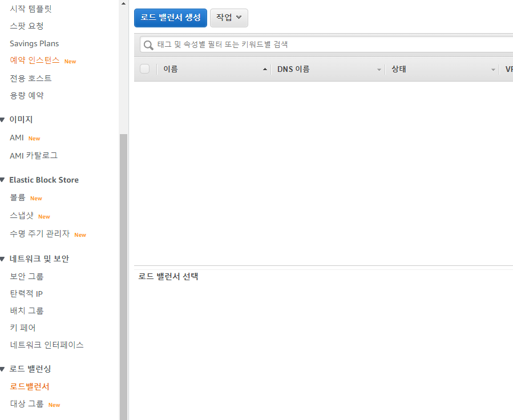Click the magnifier search icon

click(x=148, y=45)
